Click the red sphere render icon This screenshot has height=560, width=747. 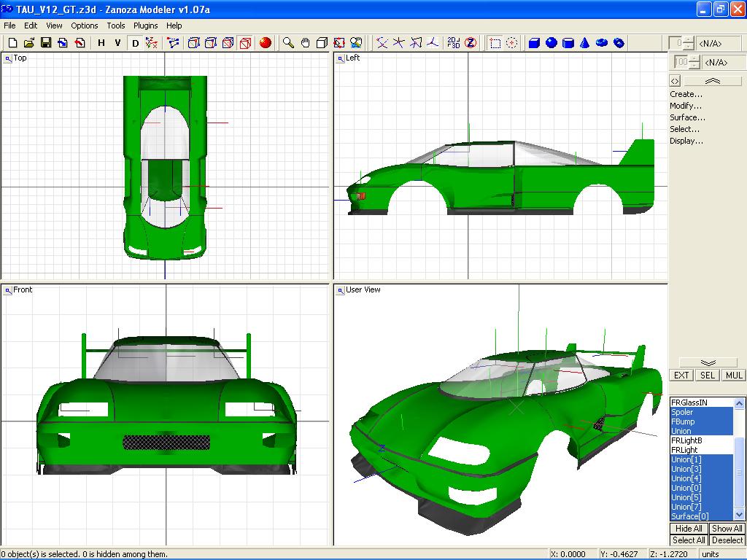[x=266, y=43]
